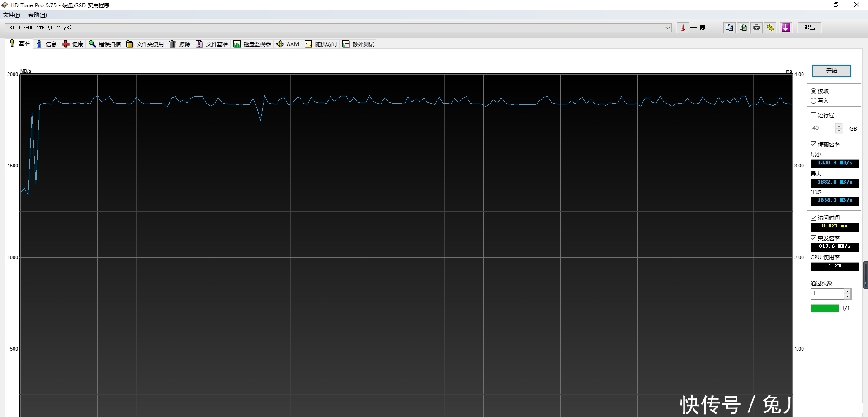Viewport: 868px width, 417px height.
Task: Click the 开始 start button
Action: 831,71
